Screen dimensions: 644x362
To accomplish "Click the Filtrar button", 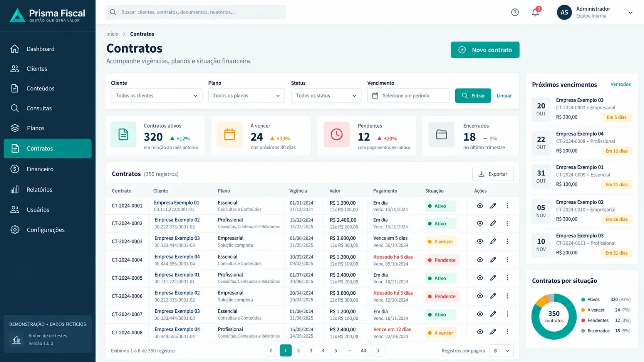I will tap(473, 96).
